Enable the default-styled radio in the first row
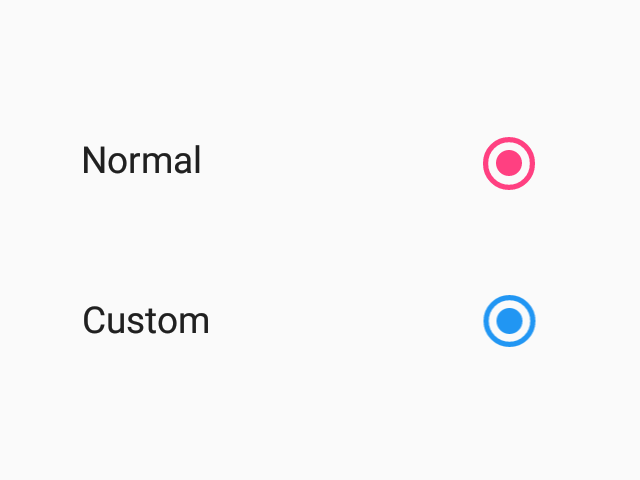Viewport: 640px width, 480px height. click(509, 162)
